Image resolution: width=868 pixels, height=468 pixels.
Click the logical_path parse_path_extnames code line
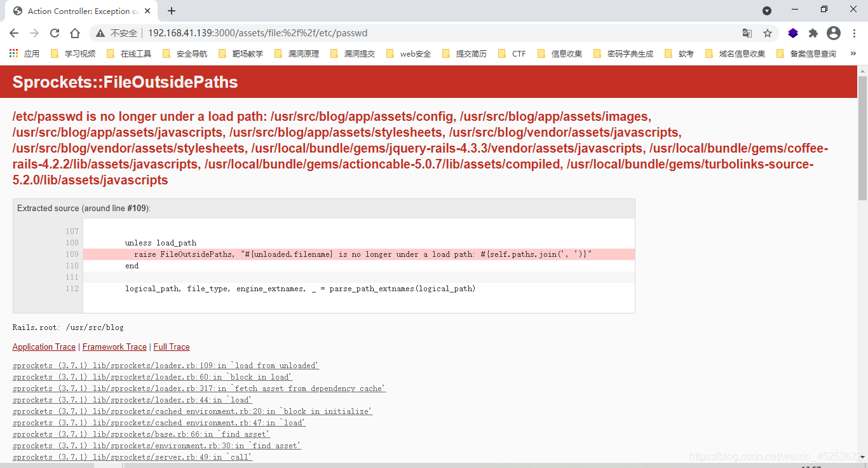(300, 289)
